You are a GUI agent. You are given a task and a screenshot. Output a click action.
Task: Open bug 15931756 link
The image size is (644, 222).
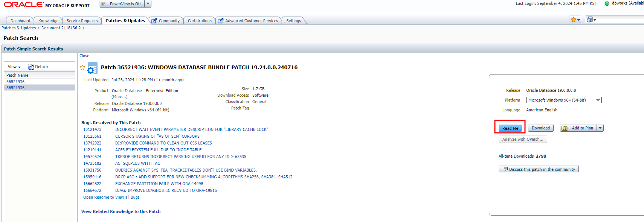(92, 170)
